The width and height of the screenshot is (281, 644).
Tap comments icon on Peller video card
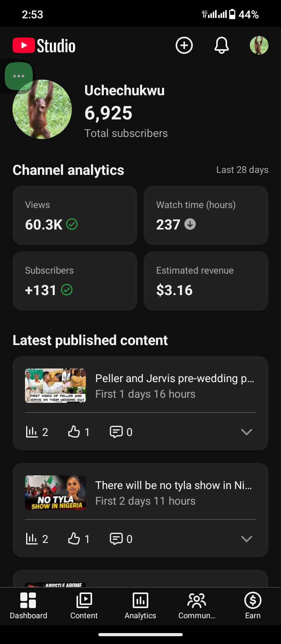(116, 432)
